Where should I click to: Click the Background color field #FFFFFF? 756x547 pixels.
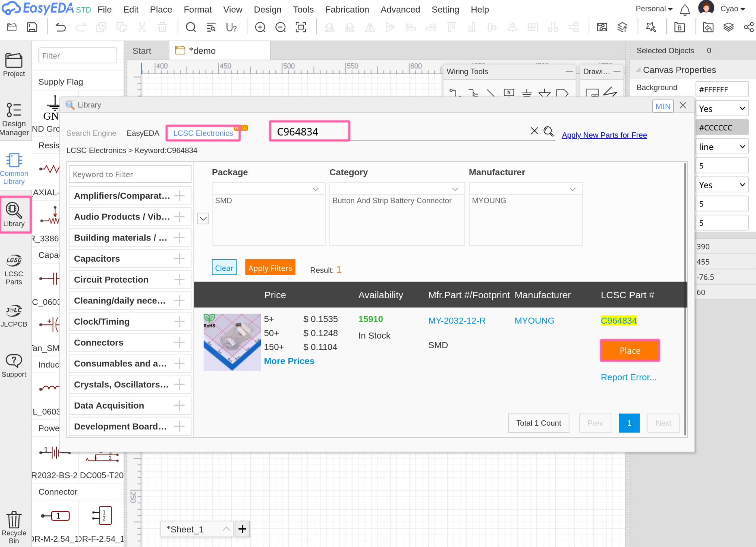[x=722, y=89]
